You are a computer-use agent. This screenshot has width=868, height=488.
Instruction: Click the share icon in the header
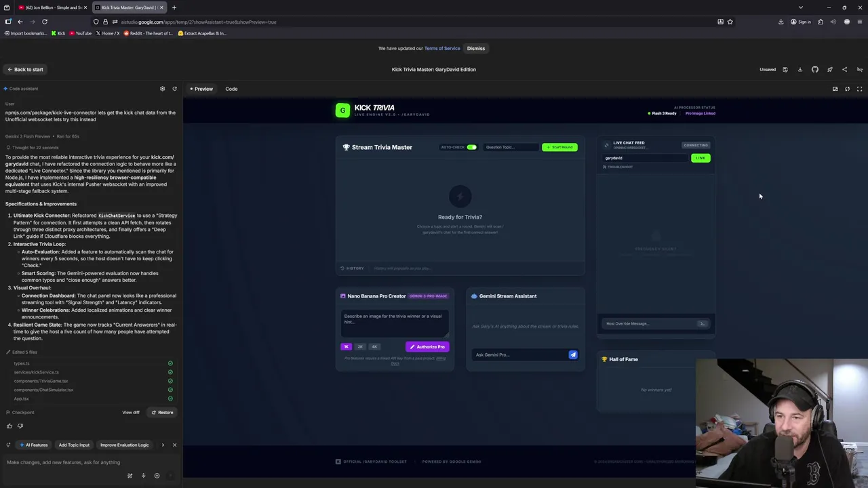pyautogui.click(x=845, y=69)
